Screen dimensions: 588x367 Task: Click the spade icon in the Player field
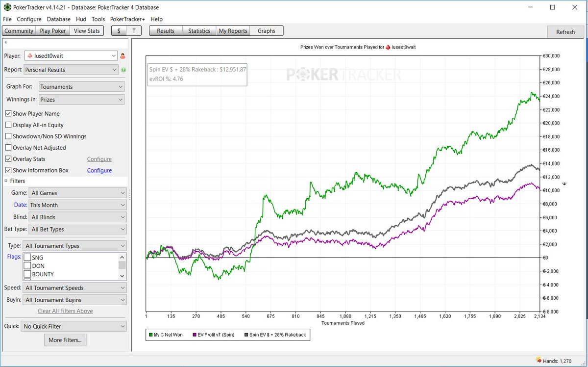tap(30, 56)
